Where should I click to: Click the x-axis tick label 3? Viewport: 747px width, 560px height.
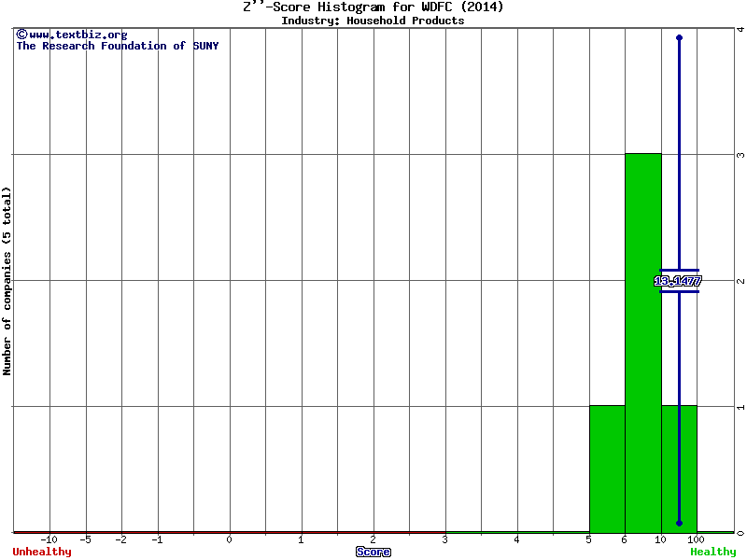(x=445, y=539)
